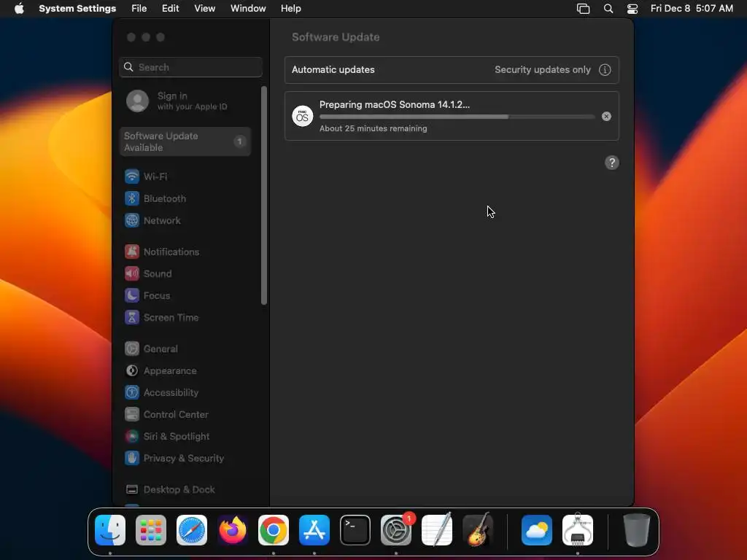The width and height of the screenshot is (747, 560).
Task: Click the settings Search field
Action: (x=190, y=67)
